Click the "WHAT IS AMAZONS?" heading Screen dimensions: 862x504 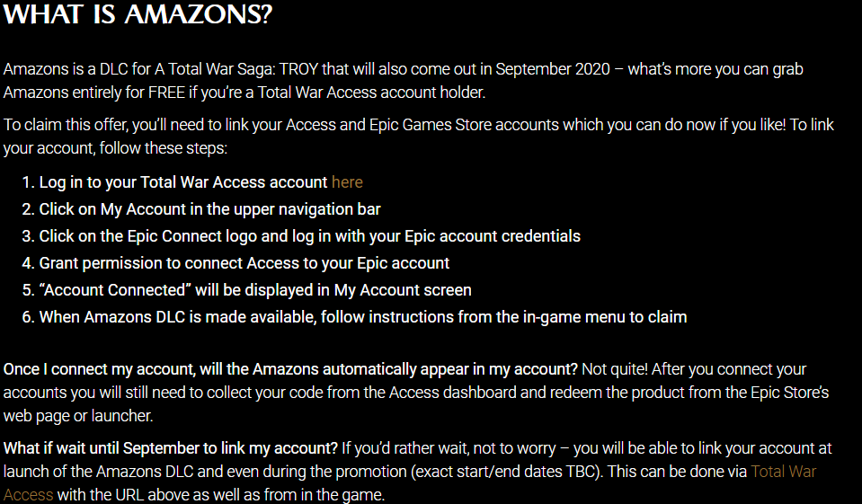click(x=138, y=13)
